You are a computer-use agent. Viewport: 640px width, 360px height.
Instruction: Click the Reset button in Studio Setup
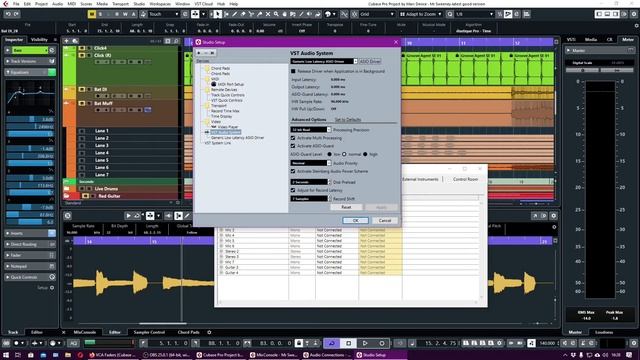pos(346,207)
